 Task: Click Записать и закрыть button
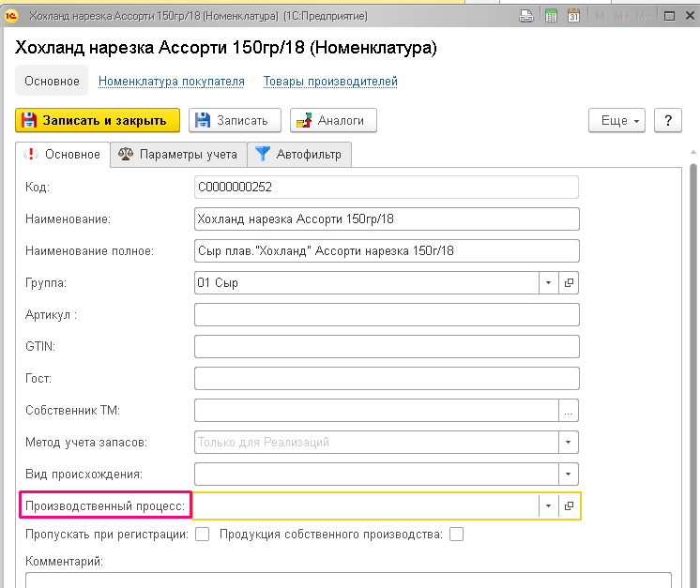[x=98, y=120]
